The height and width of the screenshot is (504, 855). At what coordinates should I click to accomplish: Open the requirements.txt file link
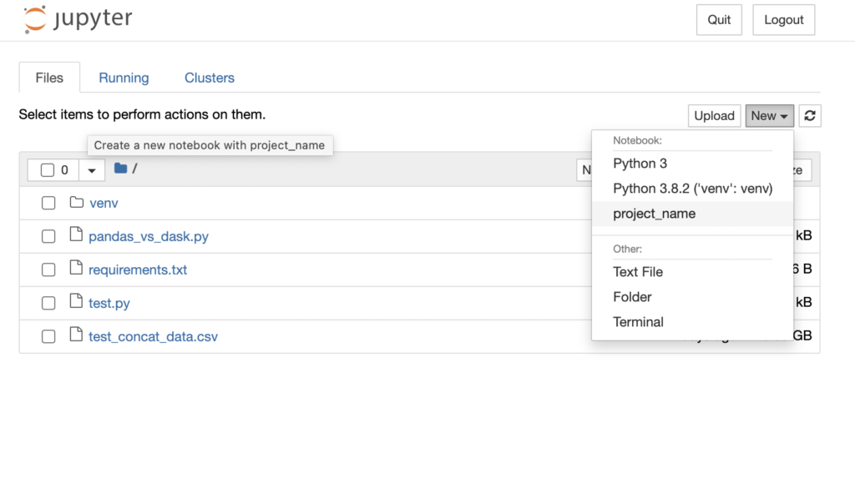click(138, 270)
